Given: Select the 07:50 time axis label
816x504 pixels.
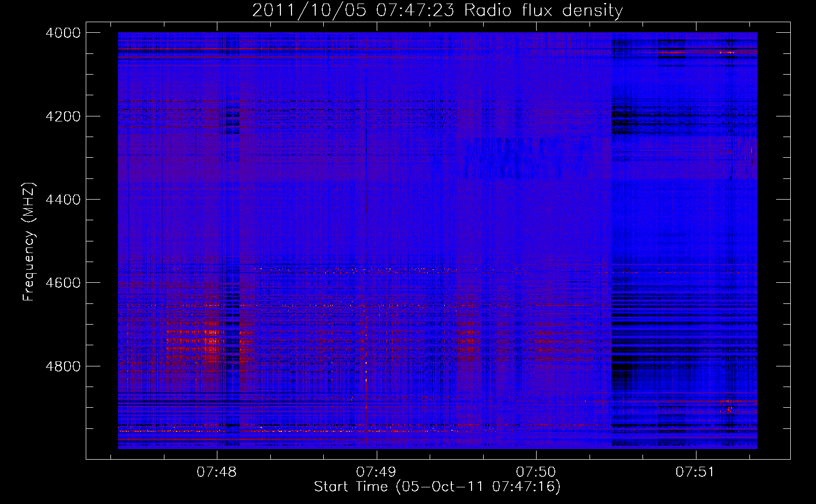Looking at the screenshot, I should pyautogui.click(x=536, y=472).
